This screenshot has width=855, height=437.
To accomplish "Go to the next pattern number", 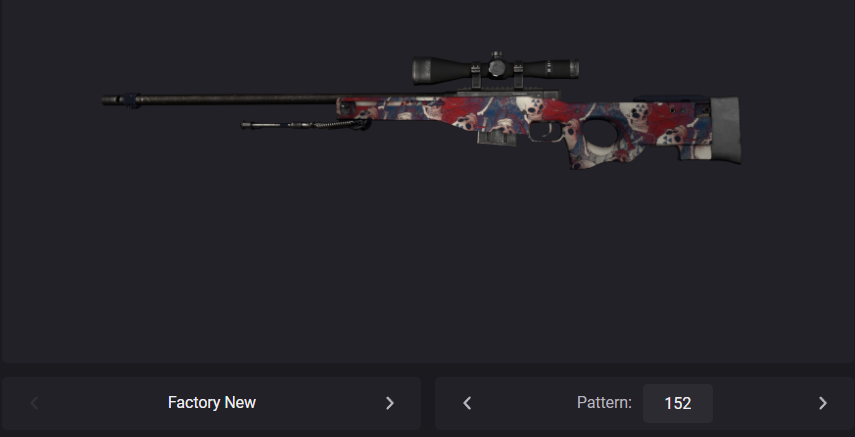I will (x=822, y=403).
